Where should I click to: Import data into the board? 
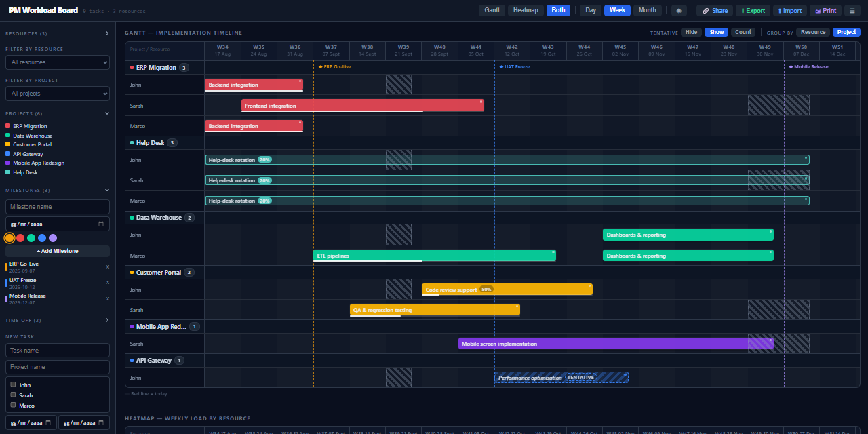790,10
